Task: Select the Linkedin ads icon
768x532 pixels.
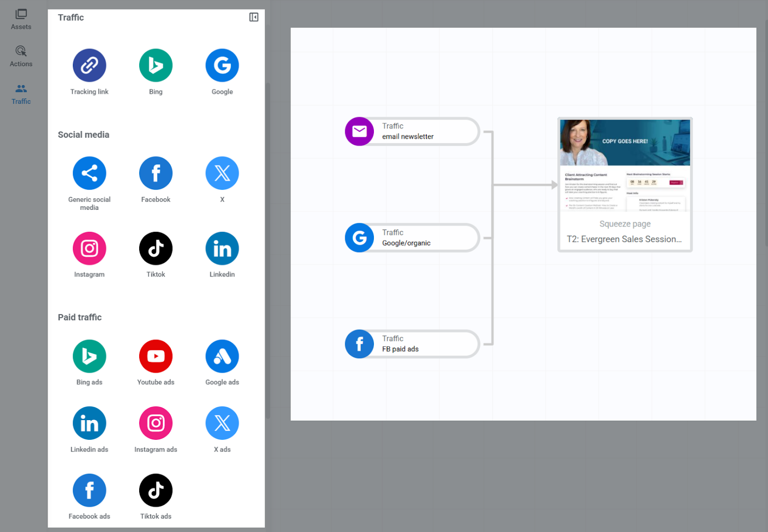Action: [x=89, y=423]
